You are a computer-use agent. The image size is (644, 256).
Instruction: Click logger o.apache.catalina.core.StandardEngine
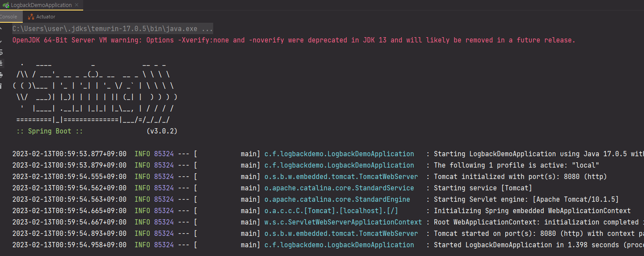(337, 200)
